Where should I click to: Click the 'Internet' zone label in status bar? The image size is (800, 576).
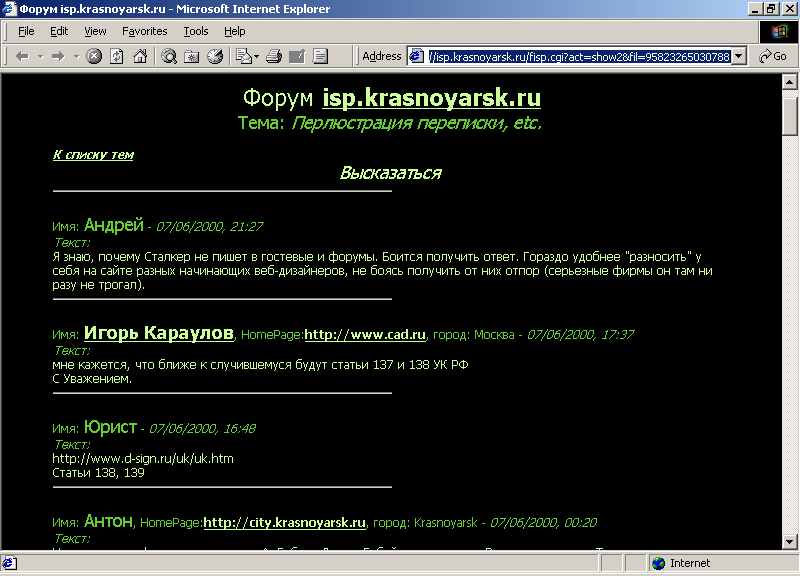click(690, 563)
